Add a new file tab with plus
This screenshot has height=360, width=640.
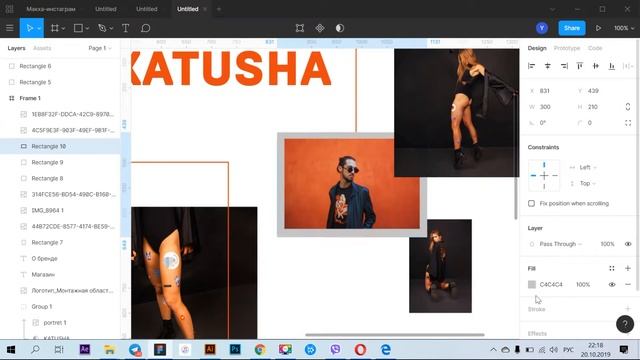(x=219, y=9)
